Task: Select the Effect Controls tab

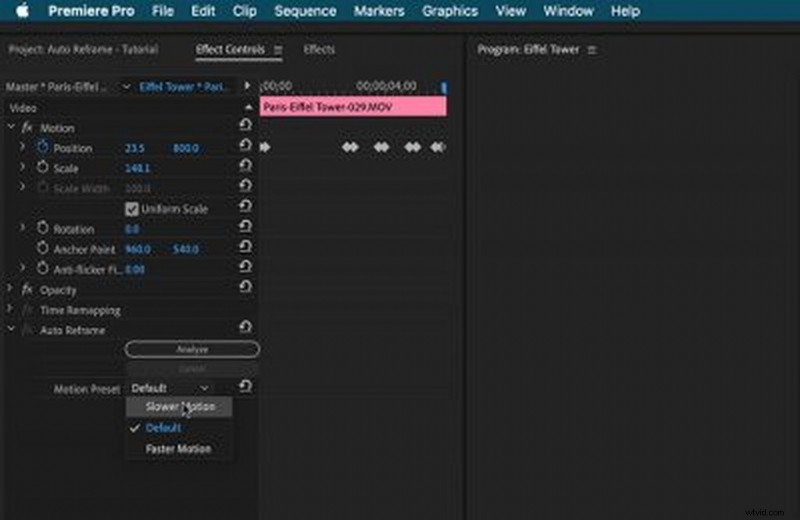Action: click(x=230, y=49)
